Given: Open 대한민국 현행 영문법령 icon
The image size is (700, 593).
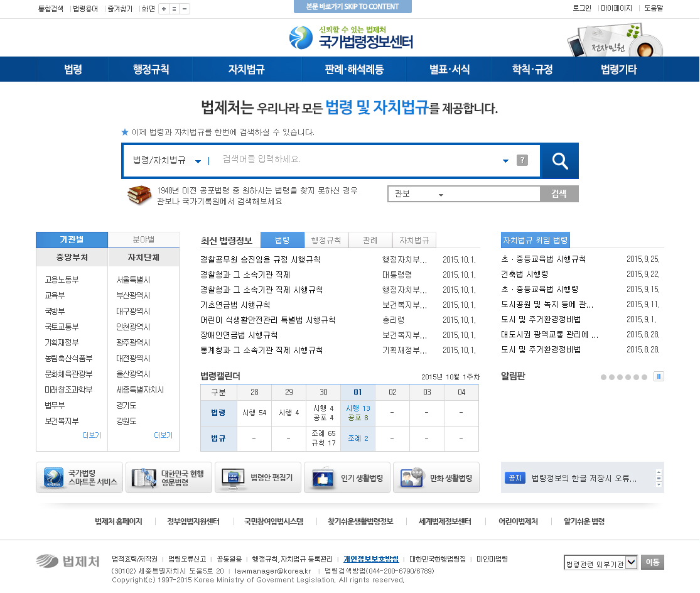Looking at the screenshot, I should click(x=169, y=477).
